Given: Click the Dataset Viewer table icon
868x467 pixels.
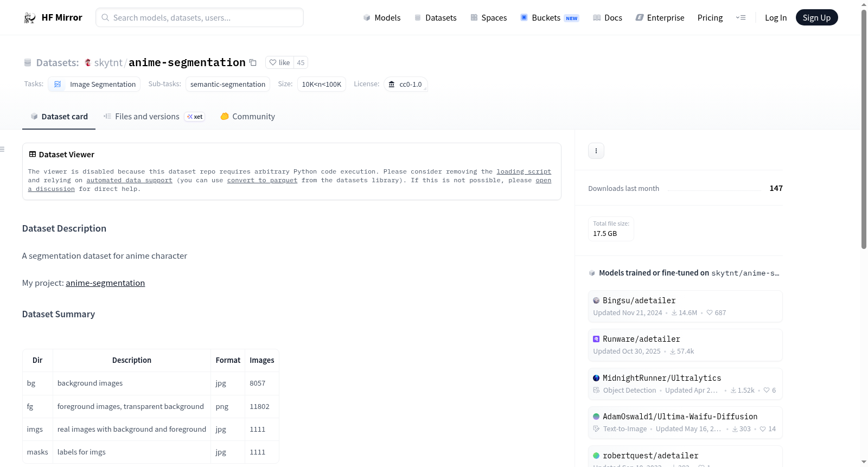Looking at the screenshot, I should [x=33, y=155].
